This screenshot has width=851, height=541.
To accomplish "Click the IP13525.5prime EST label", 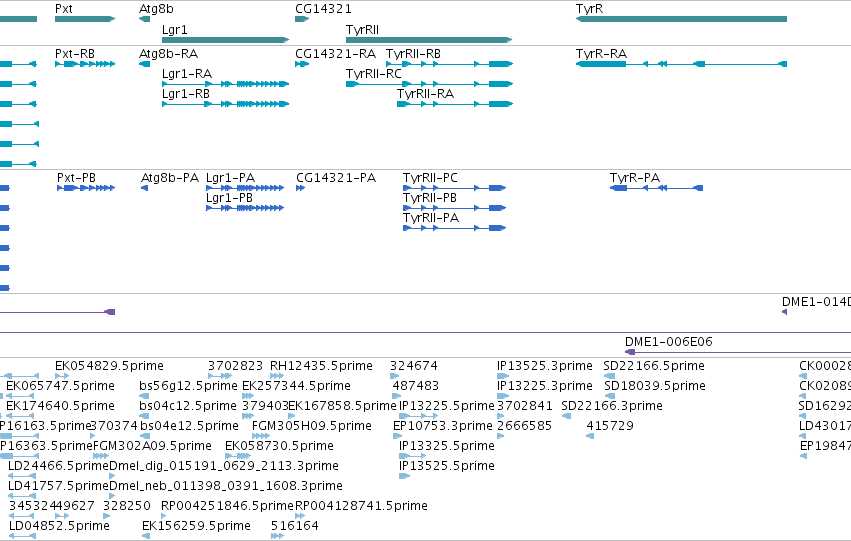I will 447,466.
